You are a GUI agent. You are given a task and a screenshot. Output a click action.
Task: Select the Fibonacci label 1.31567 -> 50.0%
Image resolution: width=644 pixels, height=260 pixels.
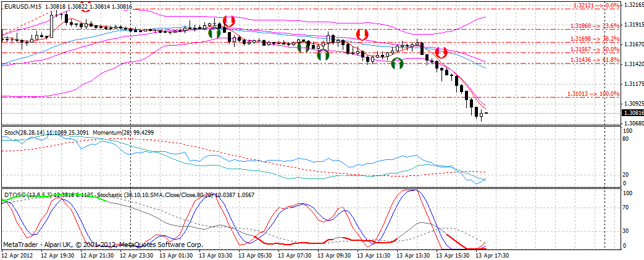click(x=595, y=49)
